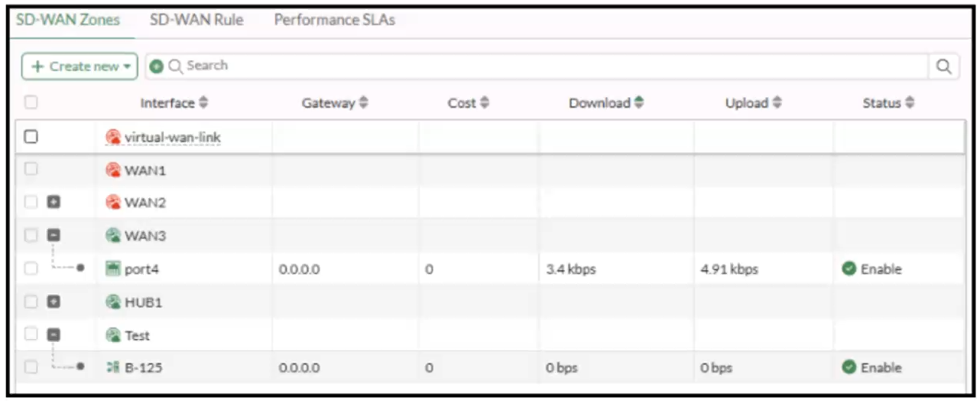This screenshot has height=401, width=980.
Task: Select the B-125 member name
Action: pyautogui.click(x=144, y=368)
